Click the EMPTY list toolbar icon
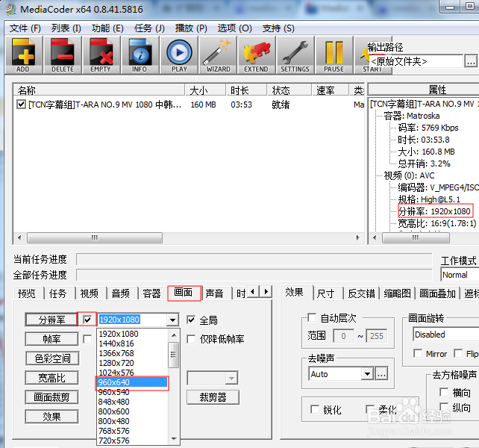This screenshot has width=479, height=448. [x=101, y=55]
